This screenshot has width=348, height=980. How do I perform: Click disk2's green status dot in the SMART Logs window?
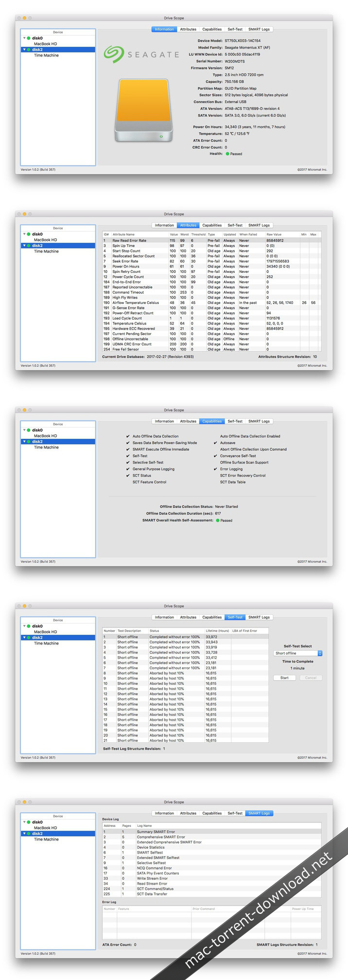tap(29, 834)
